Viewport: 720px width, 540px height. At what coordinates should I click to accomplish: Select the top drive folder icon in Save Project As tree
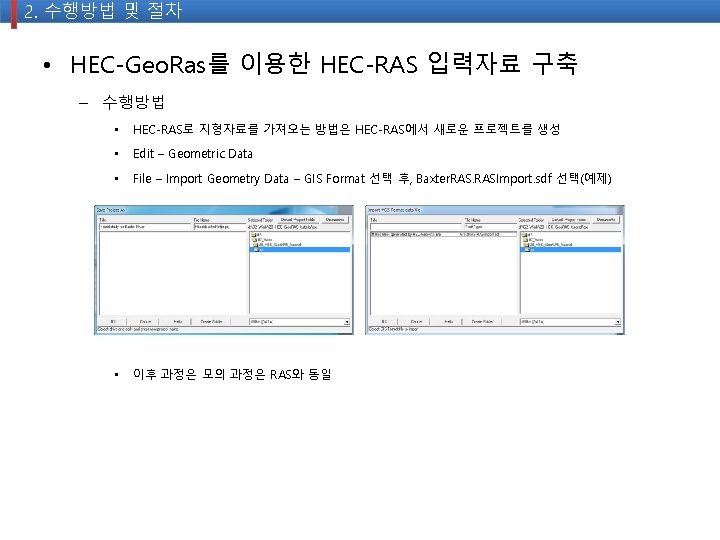[x=256, y=235]
